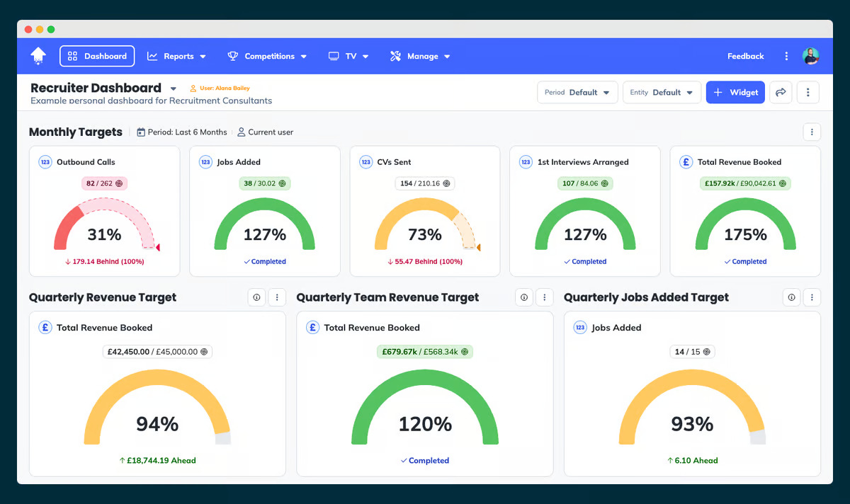
Task: Click pound icon beside £679.67k card title
Action: point(312,328)
